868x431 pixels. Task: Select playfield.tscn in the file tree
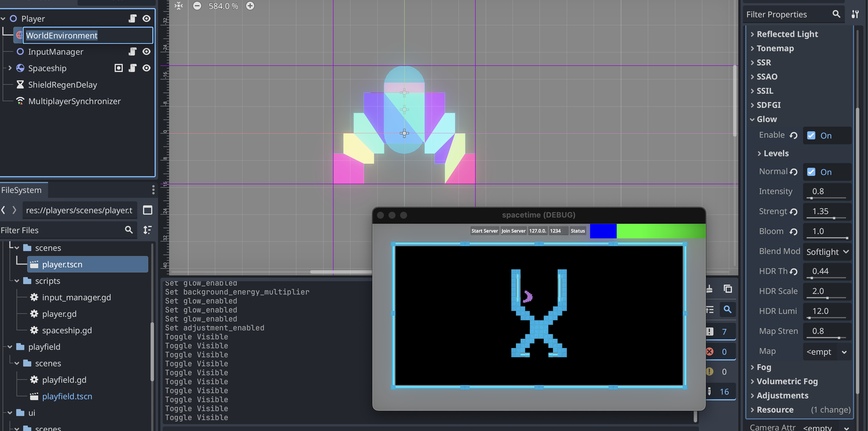pos(67,396)
